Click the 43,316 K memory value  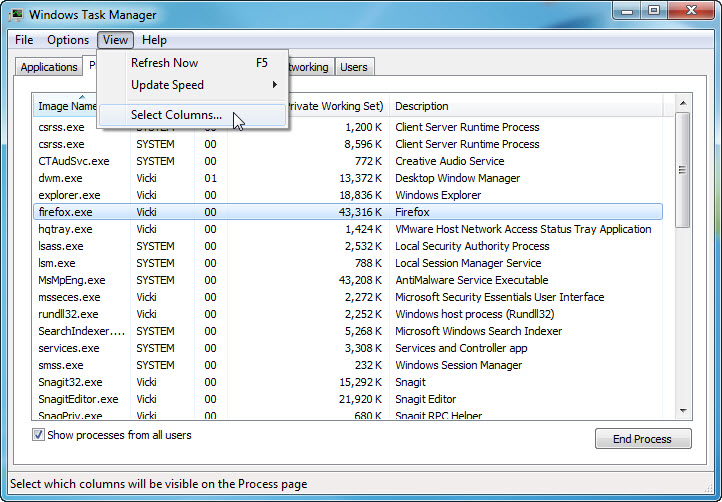point(361,212)
